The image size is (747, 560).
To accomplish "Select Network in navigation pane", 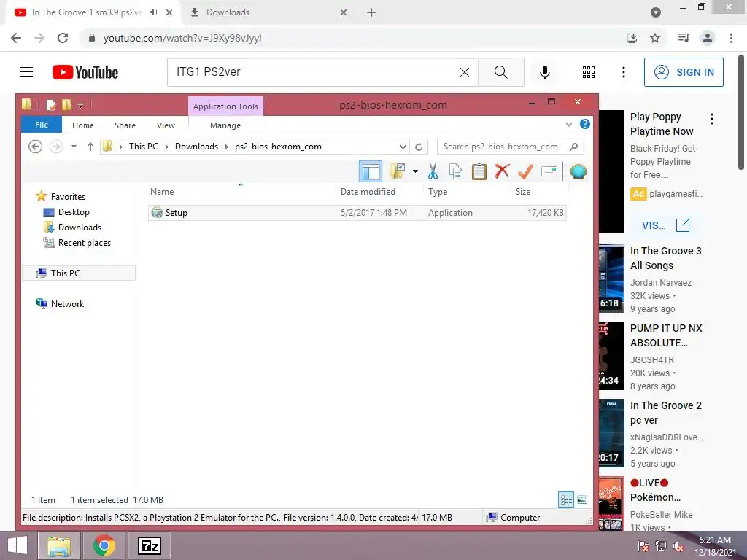I will (x=60, y=304).
